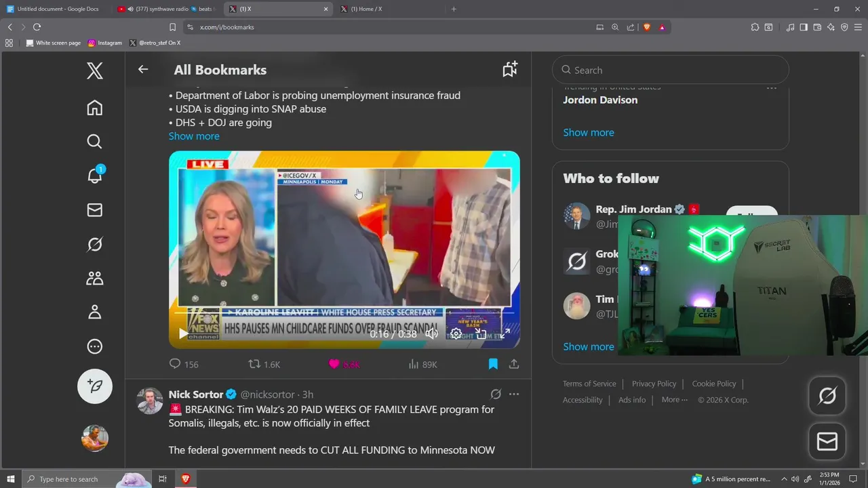Screen dimensions: 868x488
Task: Open Profile person icon in sidebar
Action: point(95,312)
